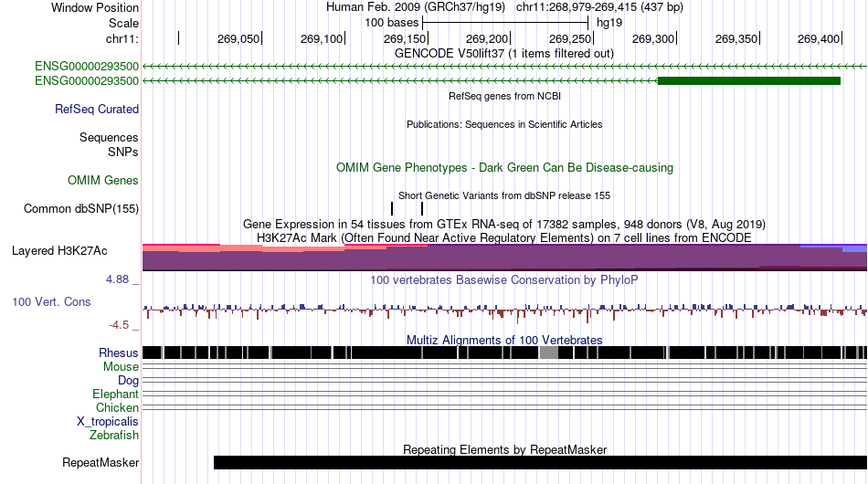
Task: Click the left dbSNP variant tick mark
Action: tap(392, 208)
